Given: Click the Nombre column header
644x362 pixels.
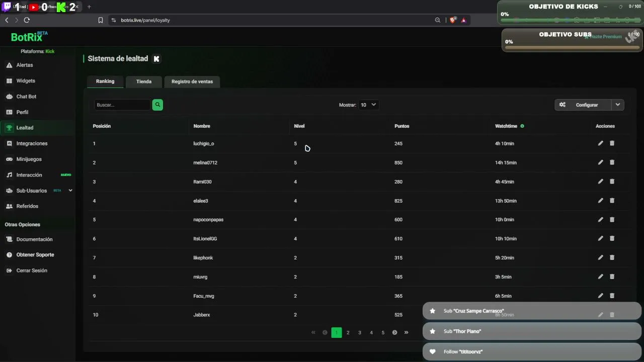Looking at the screenshot, I should pos(202,126).
